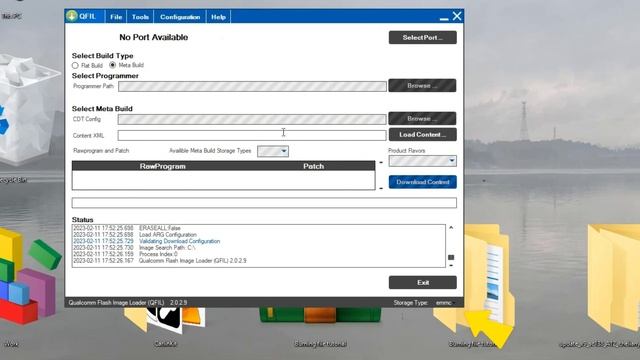Click the QFIL logo icon in title bar
640x360 pixels.
click(x=72, y=16)
